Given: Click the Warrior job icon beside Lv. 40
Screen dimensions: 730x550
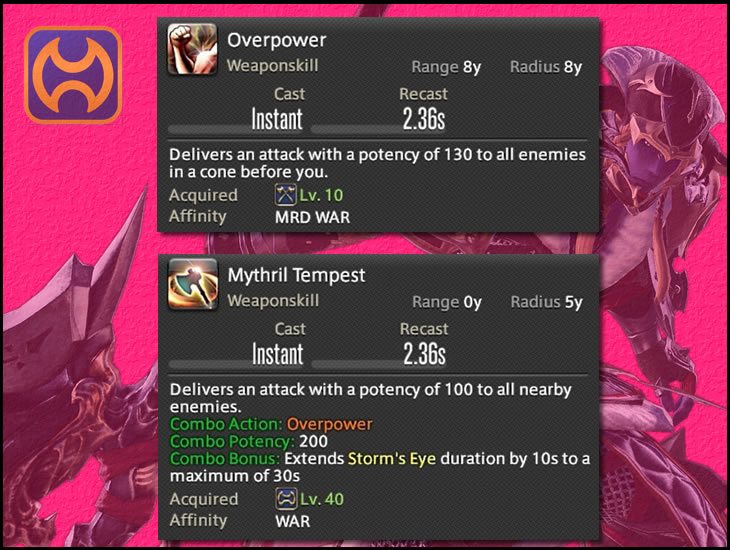Looking at the screenshot, I should [x=286, y=499].
